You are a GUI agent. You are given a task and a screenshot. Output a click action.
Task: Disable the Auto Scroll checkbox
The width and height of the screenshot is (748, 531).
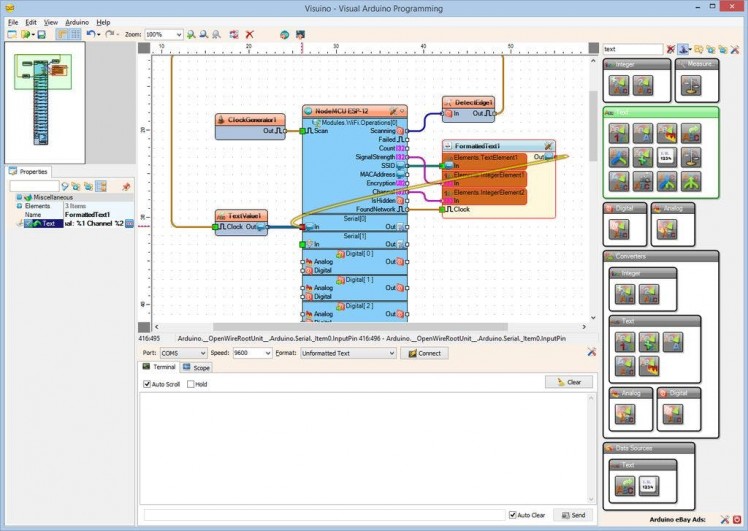(x=146, y=384)
